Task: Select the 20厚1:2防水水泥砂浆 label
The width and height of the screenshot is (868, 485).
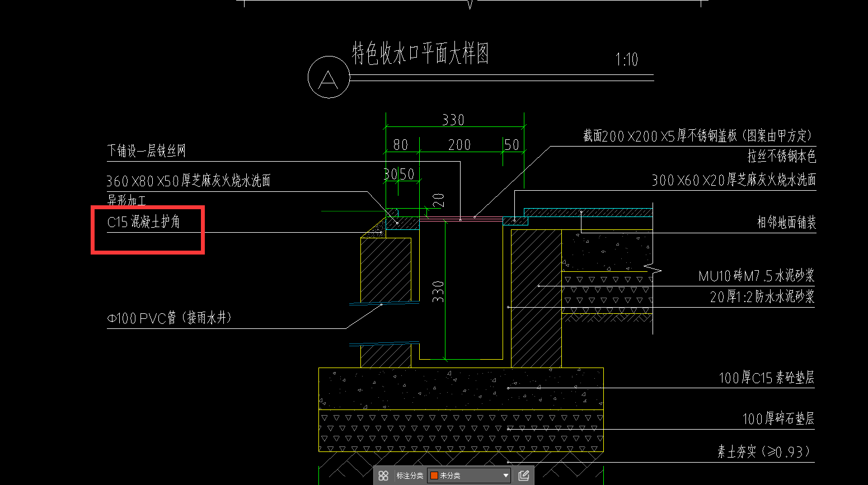Action: pos(762,296)
